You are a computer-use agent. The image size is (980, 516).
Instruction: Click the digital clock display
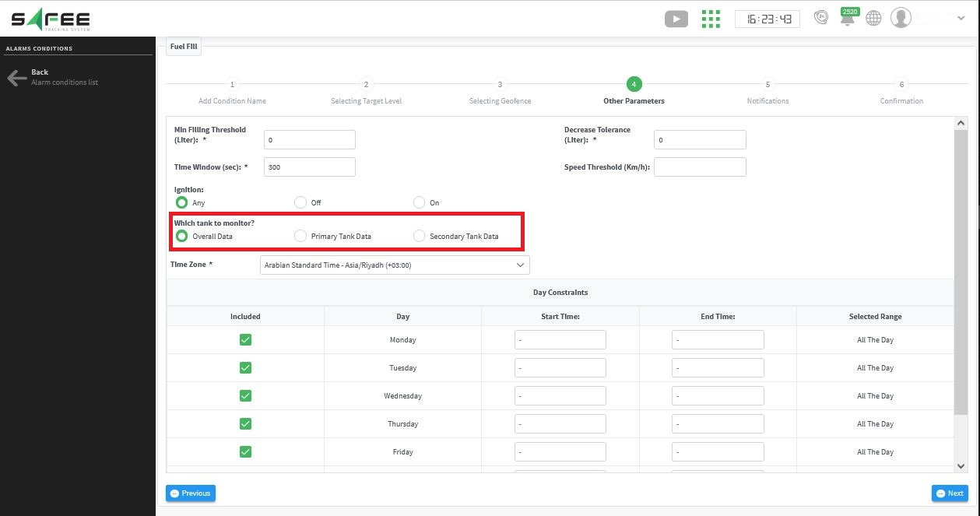767,19
